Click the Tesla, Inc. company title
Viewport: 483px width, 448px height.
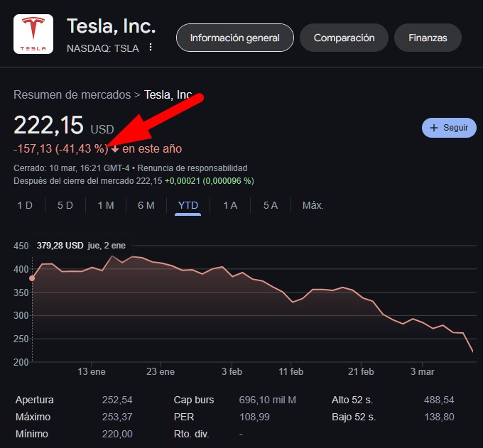pyautogui.click(x=112, y=26)
